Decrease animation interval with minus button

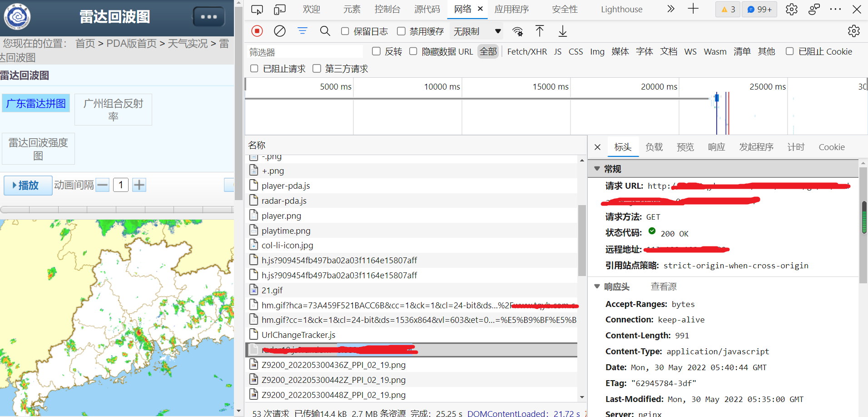coord(103,185)
